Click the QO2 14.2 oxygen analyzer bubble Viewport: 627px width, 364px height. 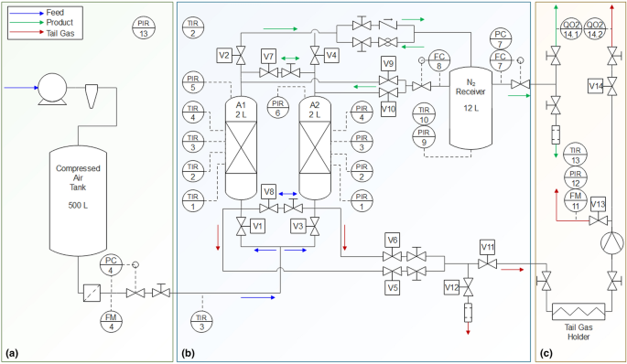(595, 29)
